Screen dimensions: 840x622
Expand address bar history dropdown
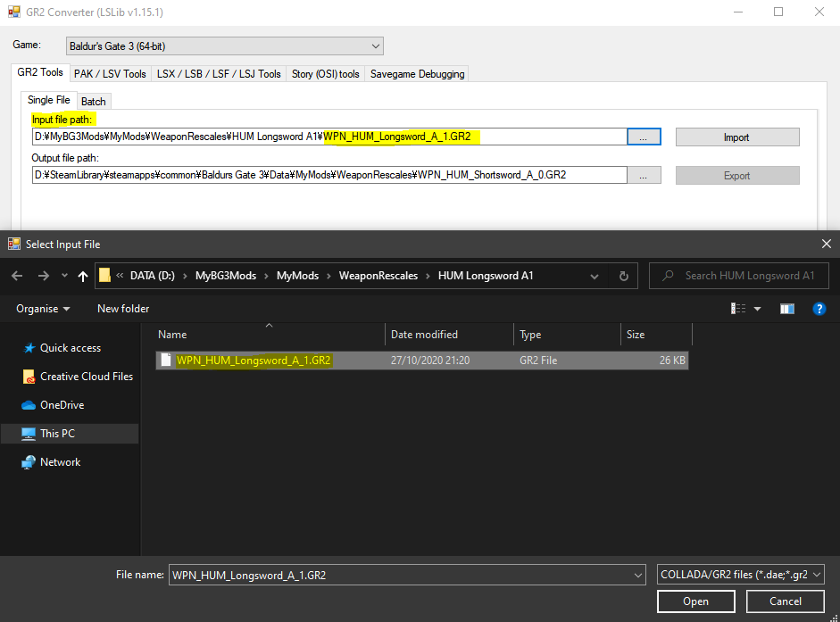595,277
